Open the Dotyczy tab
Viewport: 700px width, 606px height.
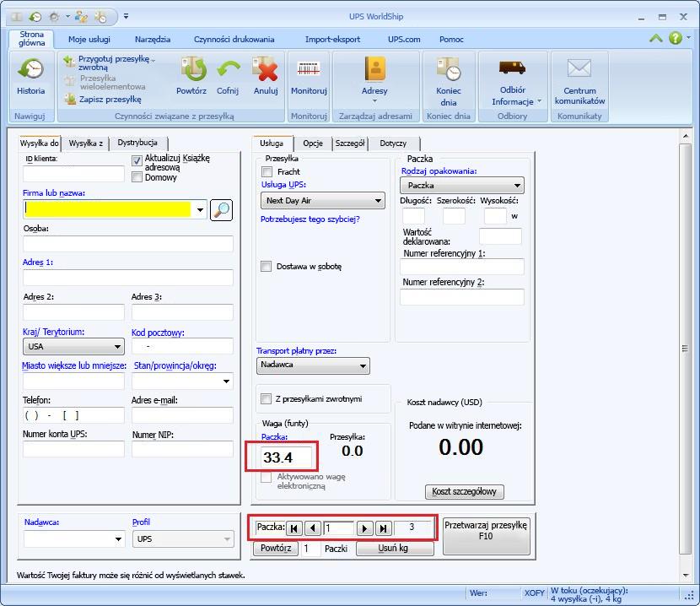click(x=393, y=143)
